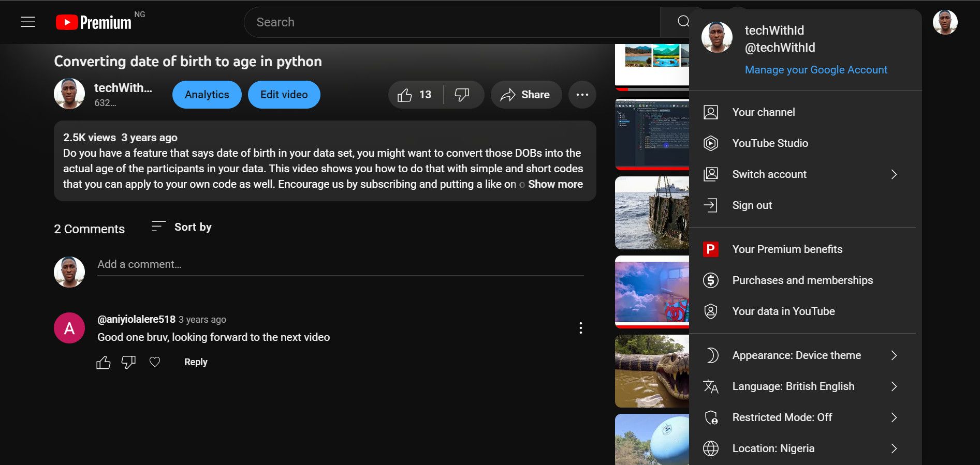Image resolution: width=980 pixels, height=465 pixels.
Task: Click Manage your Google Account link
Action: point(816,70)
